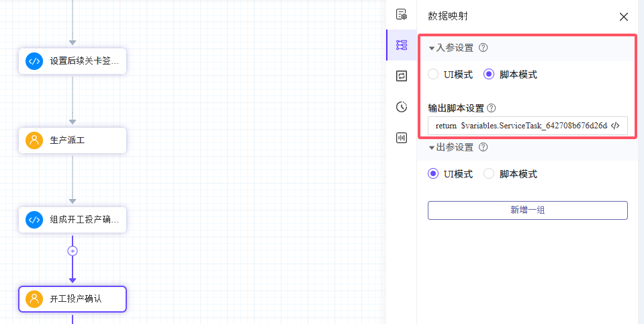The image size is (644, 324).
Task: Select UI模式 under 入参设置
Action: (433, 75)
